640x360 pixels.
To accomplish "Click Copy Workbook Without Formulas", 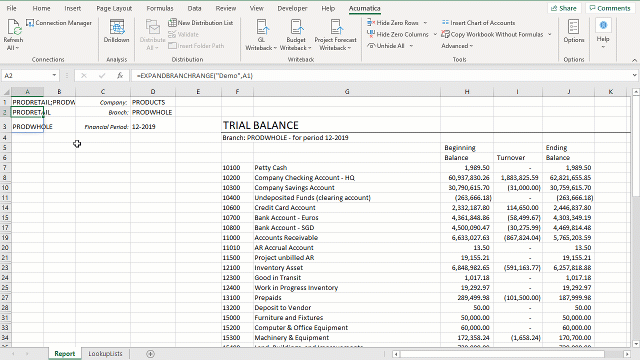I will [x=492, y=34].
